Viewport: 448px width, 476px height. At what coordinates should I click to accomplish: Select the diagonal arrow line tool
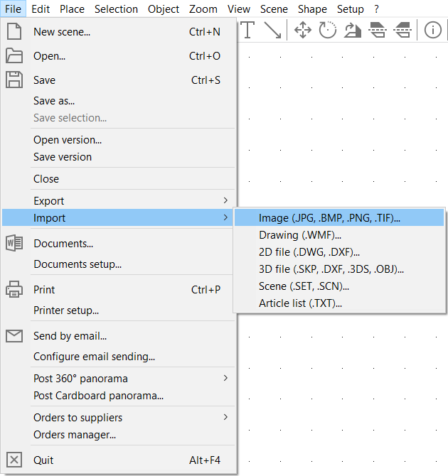click(272, 30)
